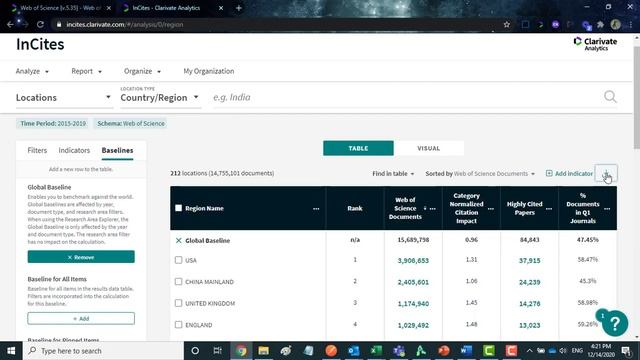640x360 pixels.
Task: Click the browser address bar
Action: click(278, 24)
